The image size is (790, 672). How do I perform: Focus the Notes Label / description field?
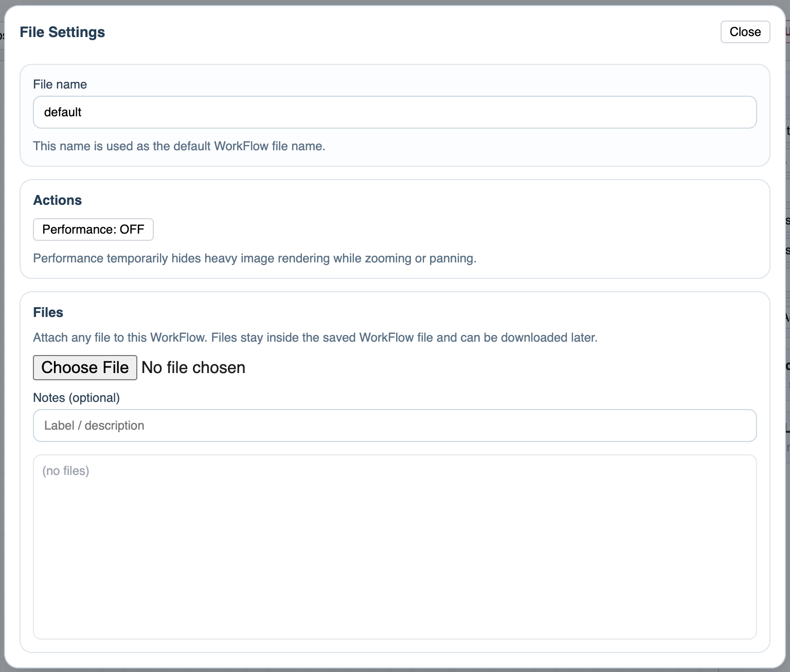[x=394, y=426]
